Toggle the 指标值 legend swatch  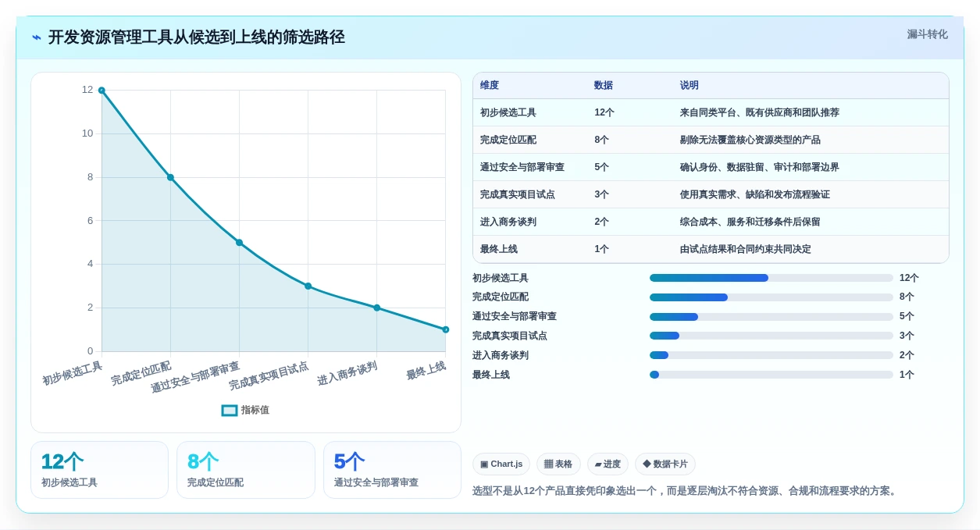click(230, 410)
